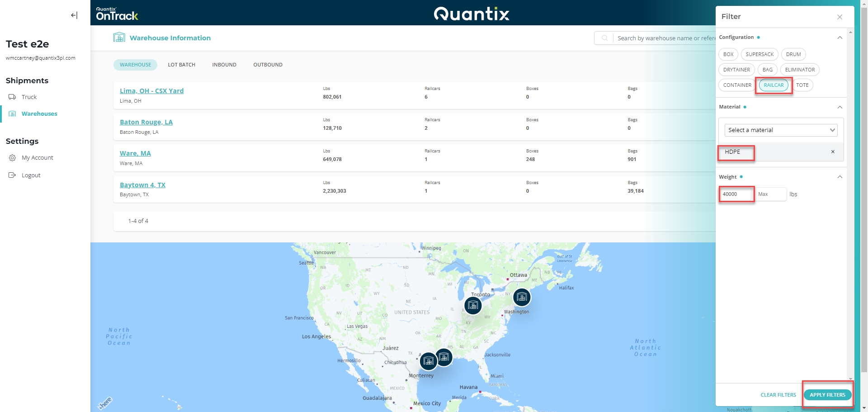The height and width of the screenshot is (412, 868).
Task: Collapse the Weight filter section
Action: (x=840, y=177)
